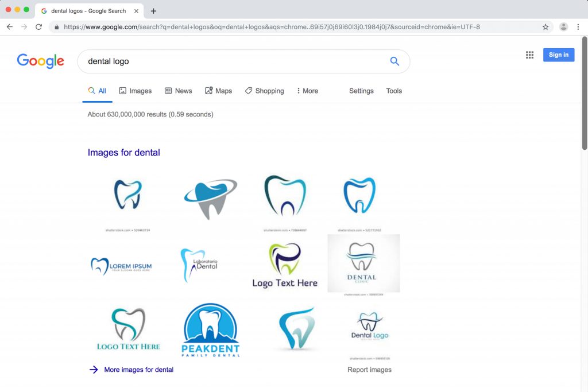Bookmark this page with the star icon
This screenshot has width=588, height=392.
pyautogui.click(x=546, y=27)
